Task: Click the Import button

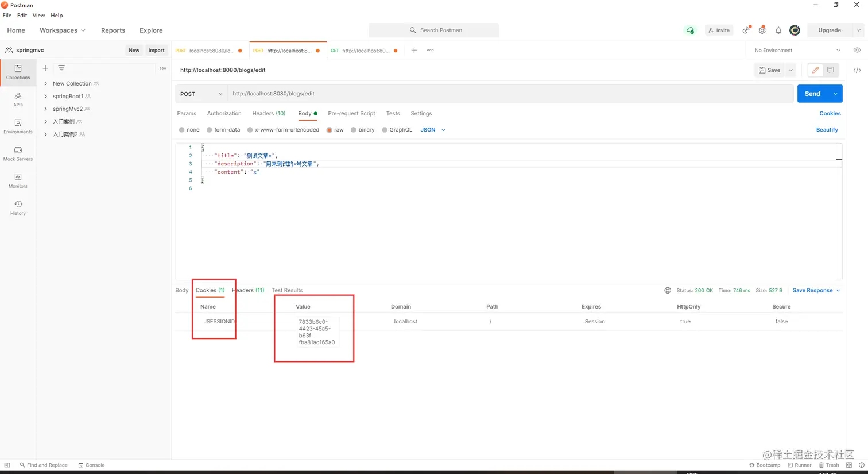Action: point(156,51)
